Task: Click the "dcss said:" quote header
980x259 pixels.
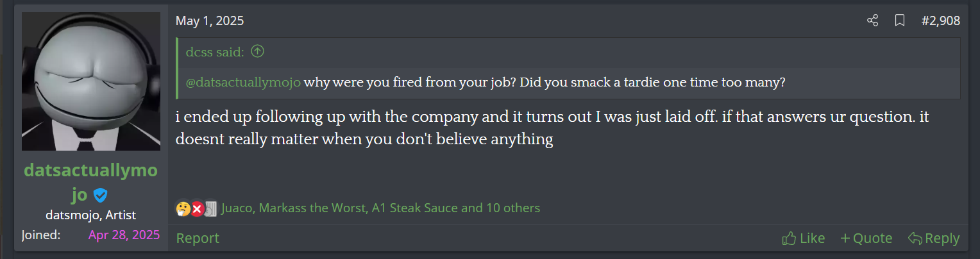Action: [215, 53]
